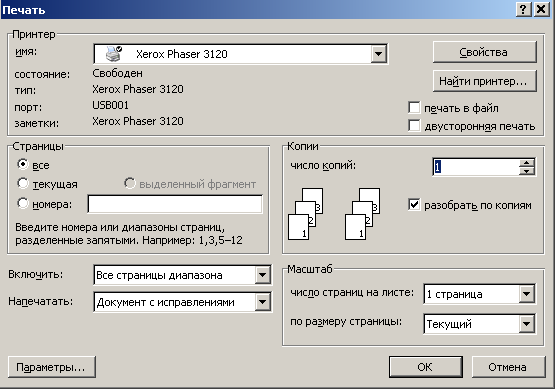Decrease number of copies with down arrow
The width and height of the screenshot is (555, 389).
point(527,171)
